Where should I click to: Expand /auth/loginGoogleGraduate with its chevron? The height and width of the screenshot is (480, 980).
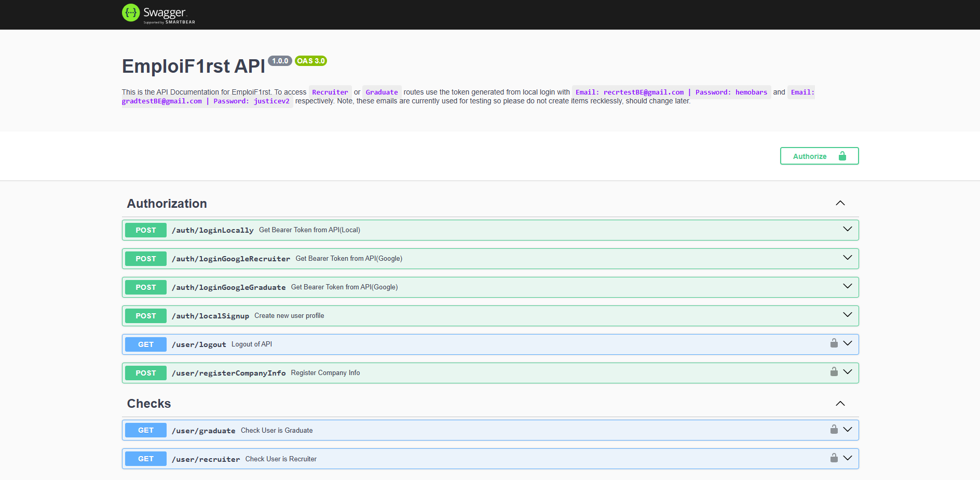click(847, 287)
